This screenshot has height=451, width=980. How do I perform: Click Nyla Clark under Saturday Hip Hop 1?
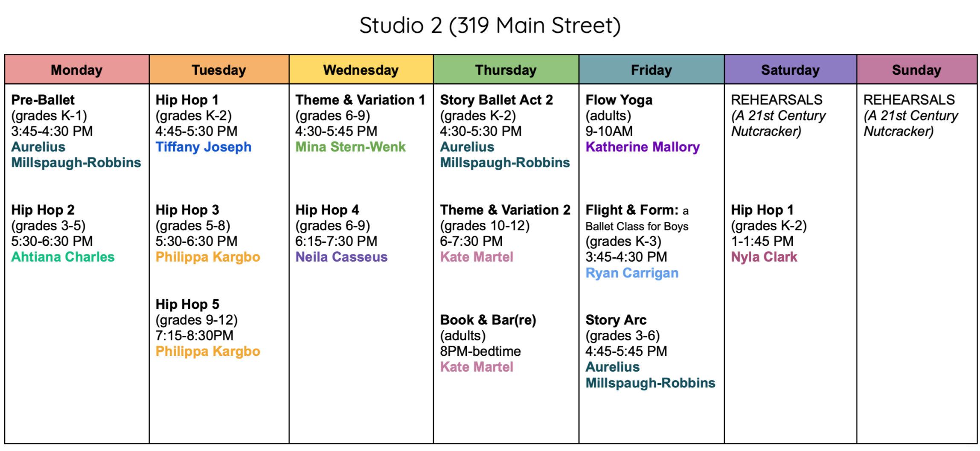764,257
